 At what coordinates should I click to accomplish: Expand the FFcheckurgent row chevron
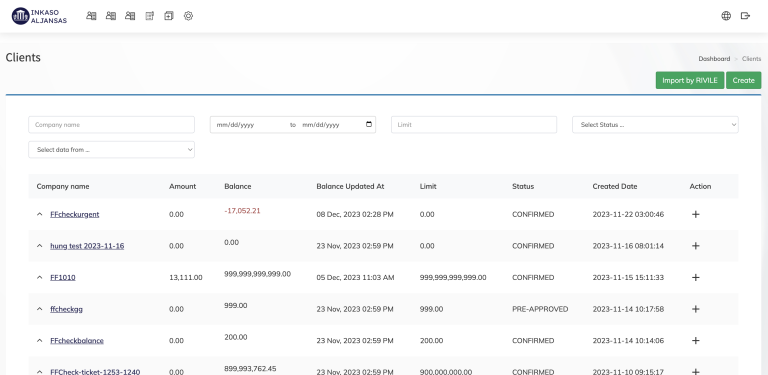pos(40,214)
